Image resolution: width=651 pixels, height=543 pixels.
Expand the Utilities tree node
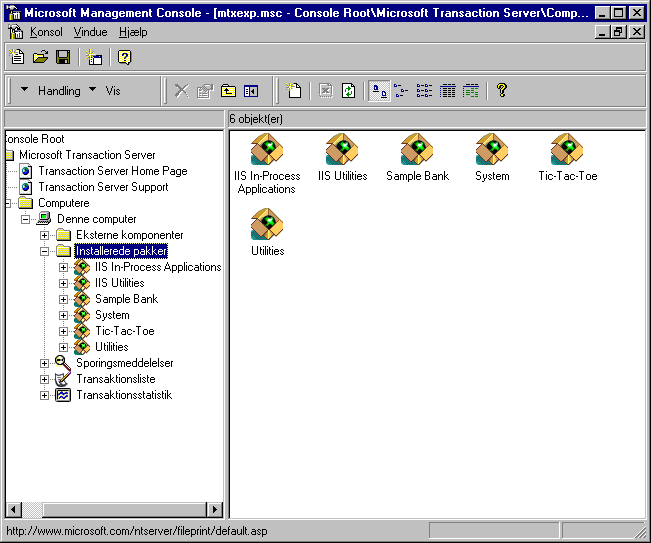(63, 347)
